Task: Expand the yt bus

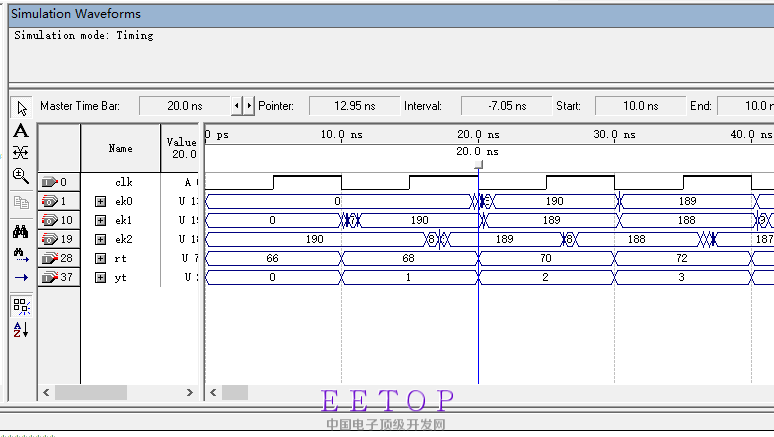Action: point(100,278)
